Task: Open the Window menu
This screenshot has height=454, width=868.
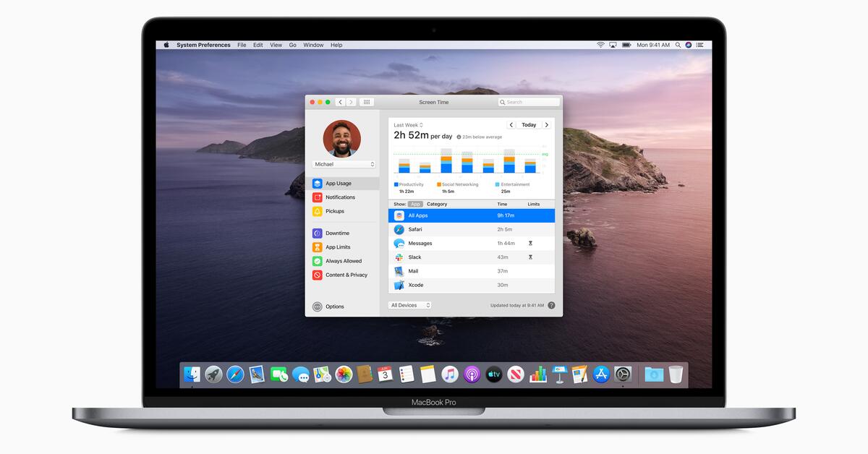Action: (313, 45)
